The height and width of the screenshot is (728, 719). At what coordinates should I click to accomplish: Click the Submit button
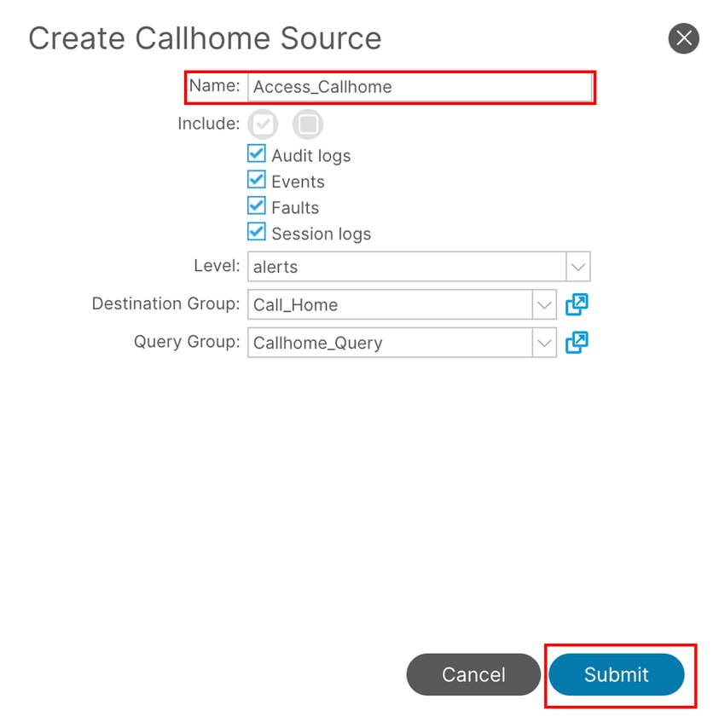616,674
